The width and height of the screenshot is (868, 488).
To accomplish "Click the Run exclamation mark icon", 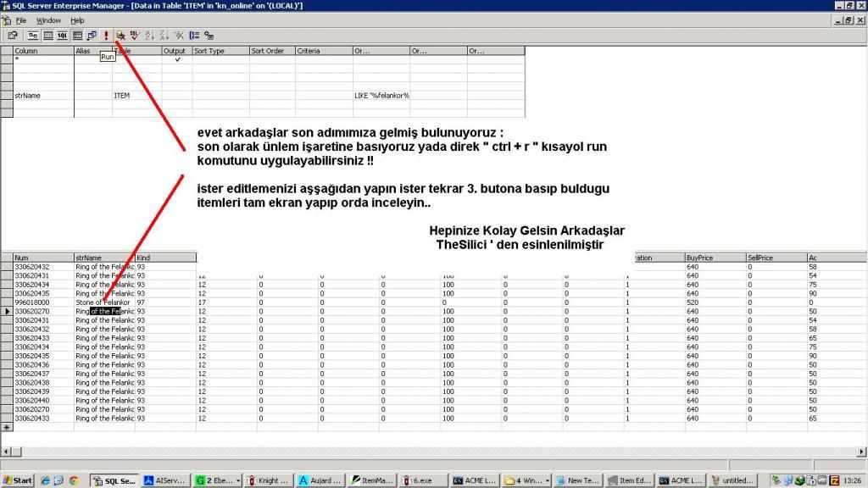I will click(106, 36).
